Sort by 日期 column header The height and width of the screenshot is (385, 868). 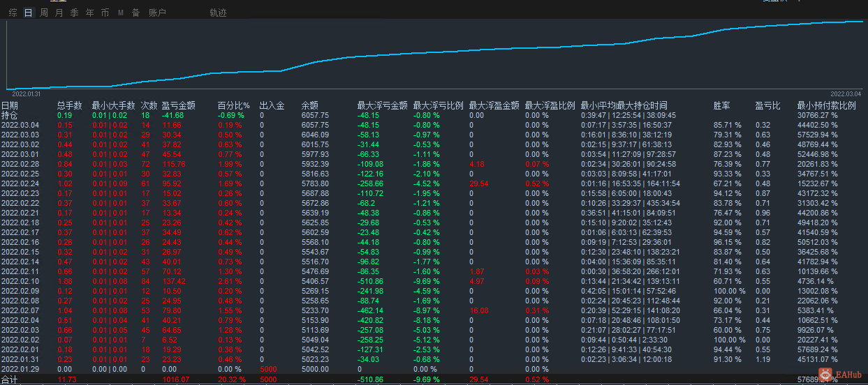[x=10, y=106]
